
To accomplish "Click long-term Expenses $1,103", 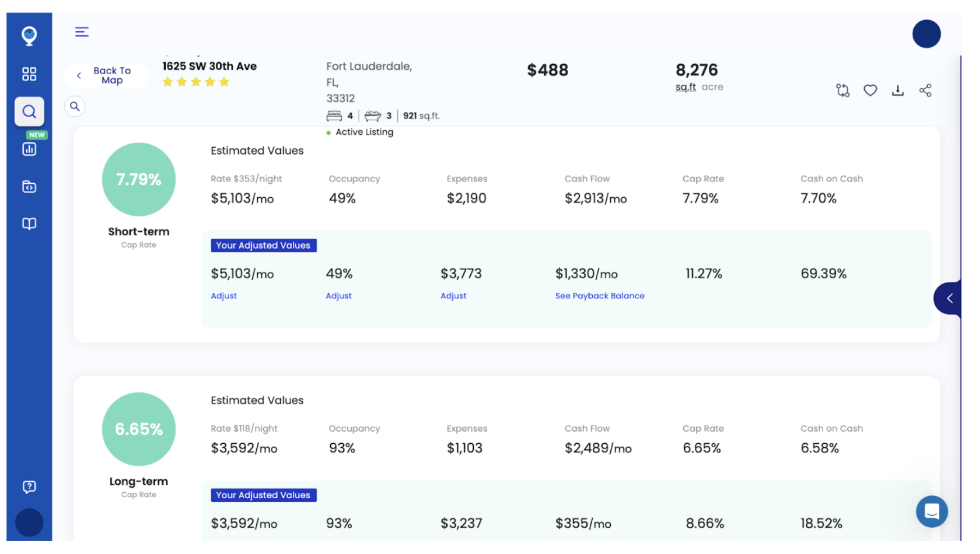I will (464, 448).
